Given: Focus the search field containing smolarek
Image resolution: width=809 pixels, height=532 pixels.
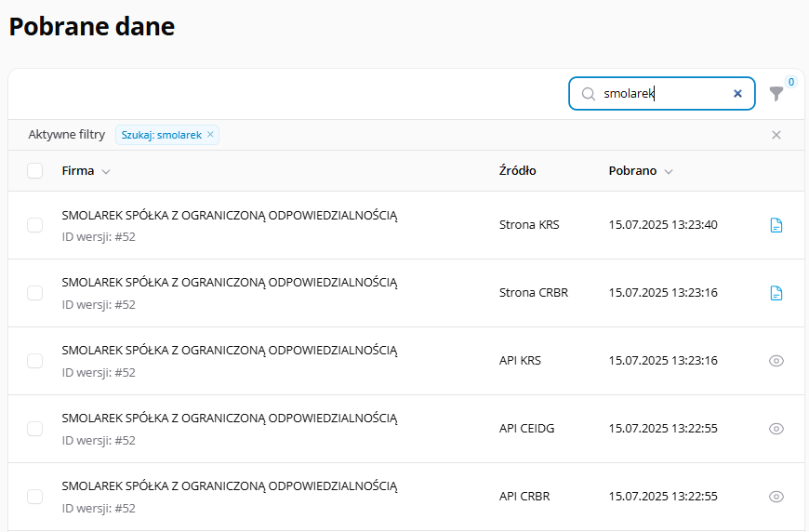Looking at the screenshot, I should coord(662,93).
